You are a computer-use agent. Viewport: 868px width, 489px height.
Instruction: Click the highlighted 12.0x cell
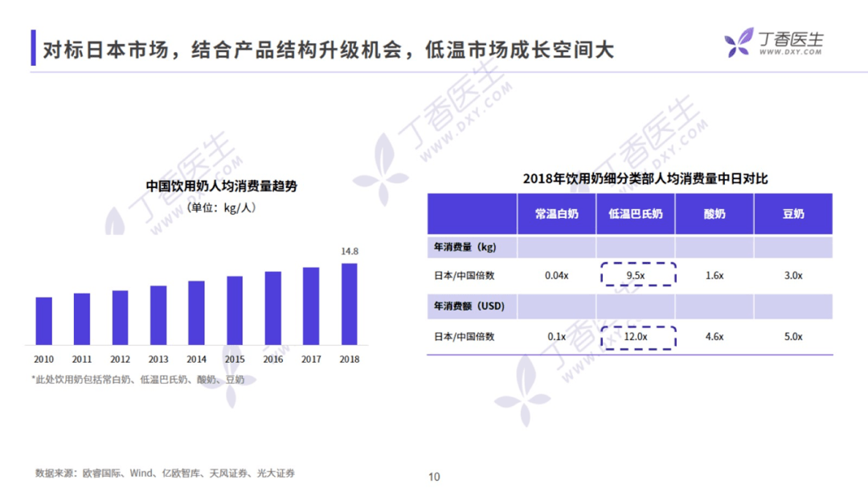(x=637, y=337)
